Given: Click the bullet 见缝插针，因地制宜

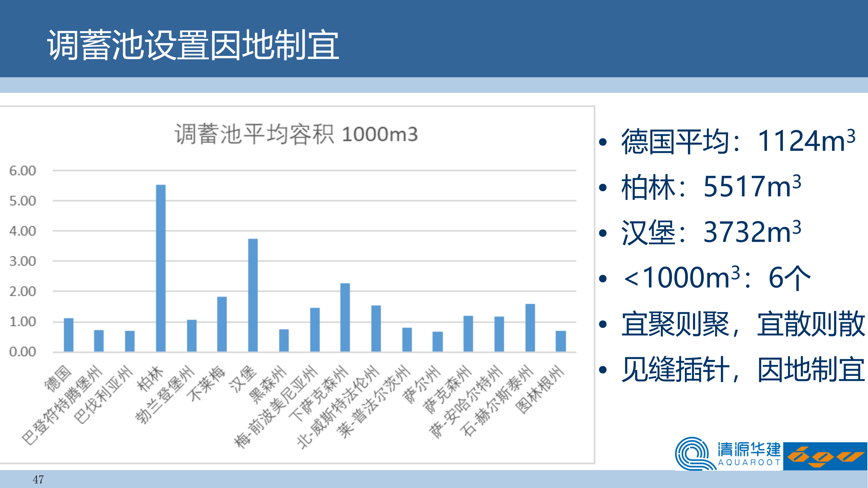Looking at the screenshot, I should tap(743, 369).
